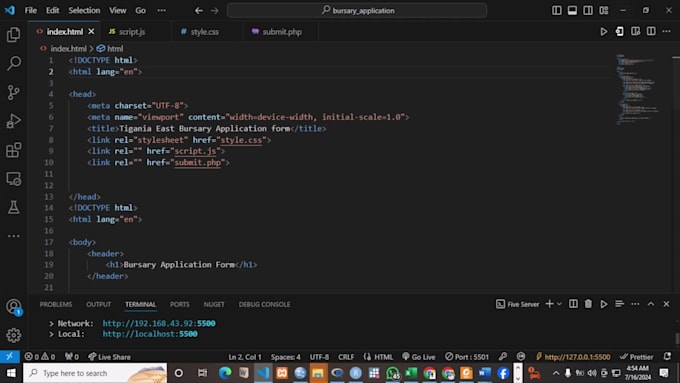Click Port : 5501 in status bar
Viewport: 680px width, 383px height.
(467, 357)
